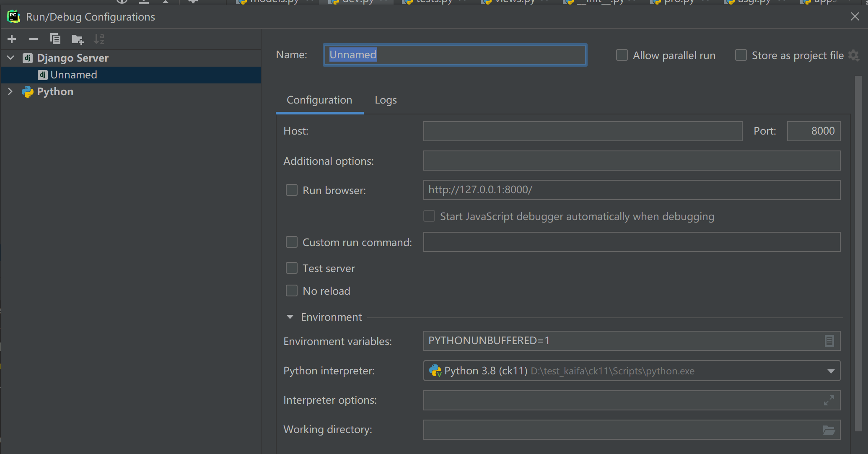Image resolution: width=868 pixels, height=454 pixels.
Task: Click the Working directory browse folder icon
Action: (829, 430)
